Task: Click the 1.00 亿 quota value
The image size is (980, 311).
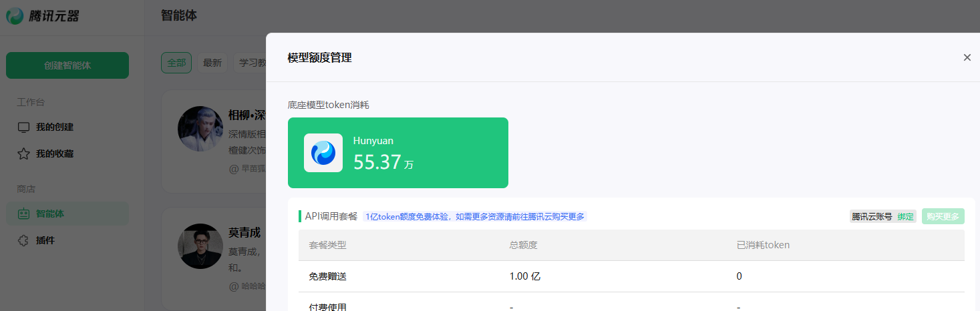Action: point(525,276)
